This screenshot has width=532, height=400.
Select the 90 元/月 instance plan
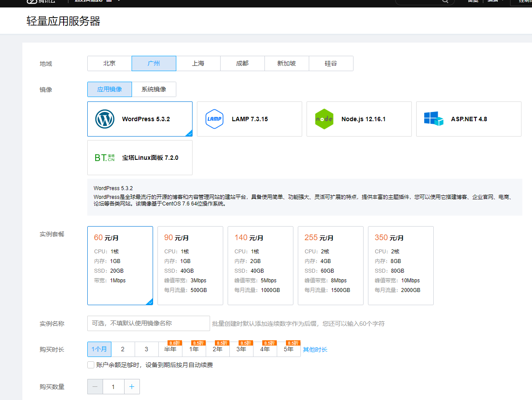pos(190,266)
